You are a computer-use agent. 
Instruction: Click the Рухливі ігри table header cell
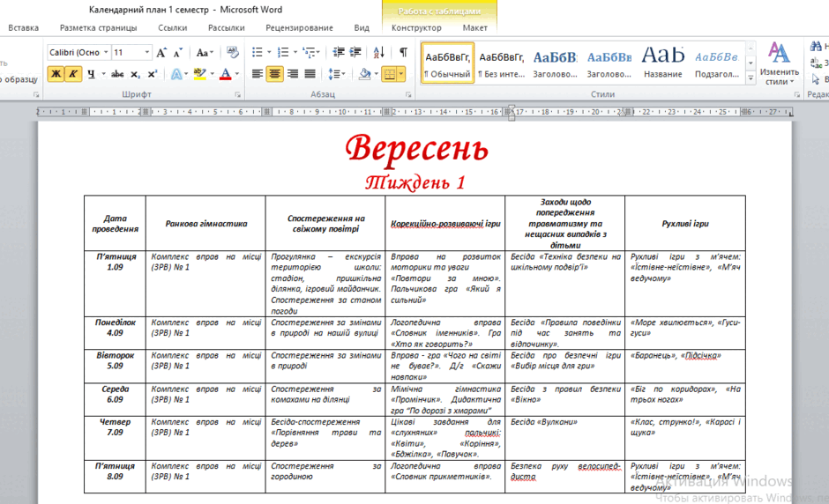point(685,224)
